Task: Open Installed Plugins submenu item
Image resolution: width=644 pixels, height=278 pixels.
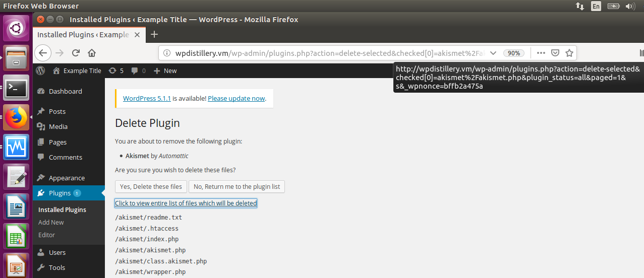Action: coord(62,210)
